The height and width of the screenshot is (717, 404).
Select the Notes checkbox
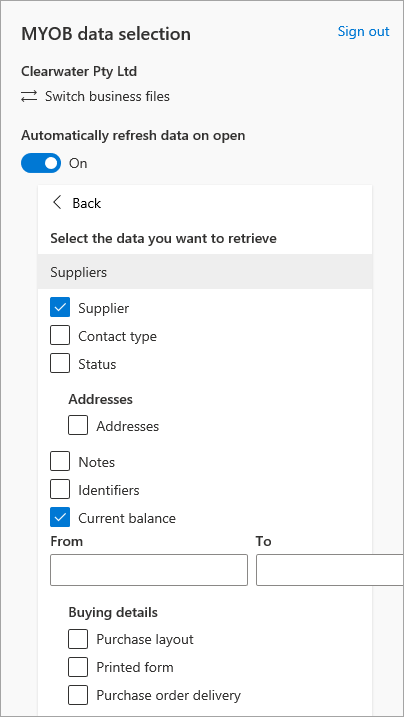point(60,462)
